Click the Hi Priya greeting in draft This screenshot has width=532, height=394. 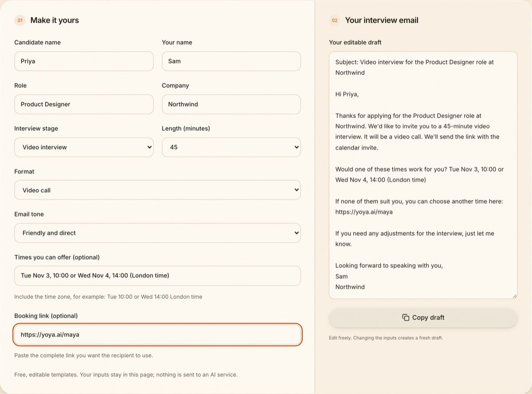coord(347,94)
